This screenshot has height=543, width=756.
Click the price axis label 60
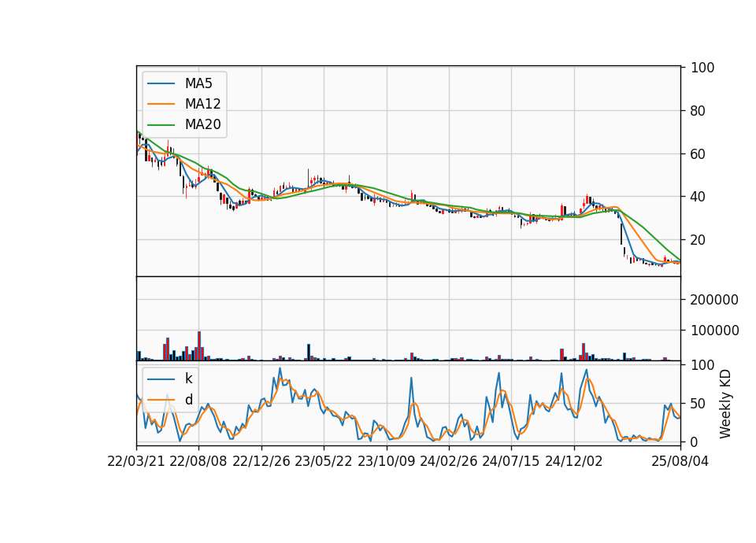coord(698,154)
